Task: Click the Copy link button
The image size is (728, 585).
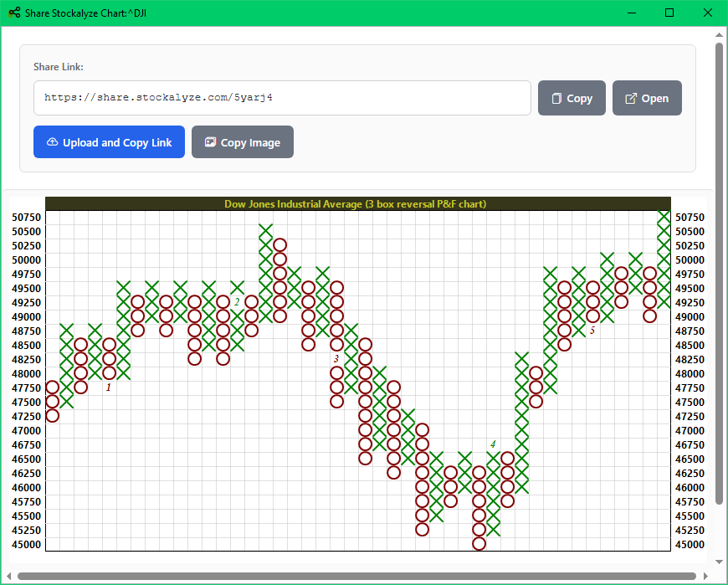Action: (x=572, y=98)
